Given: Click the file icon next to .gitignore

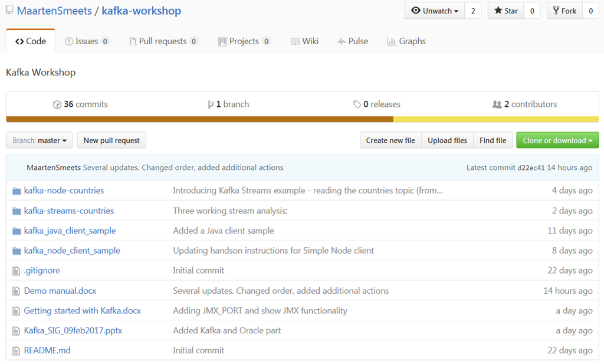Looking at the screenshot, I should click(17, 271).
